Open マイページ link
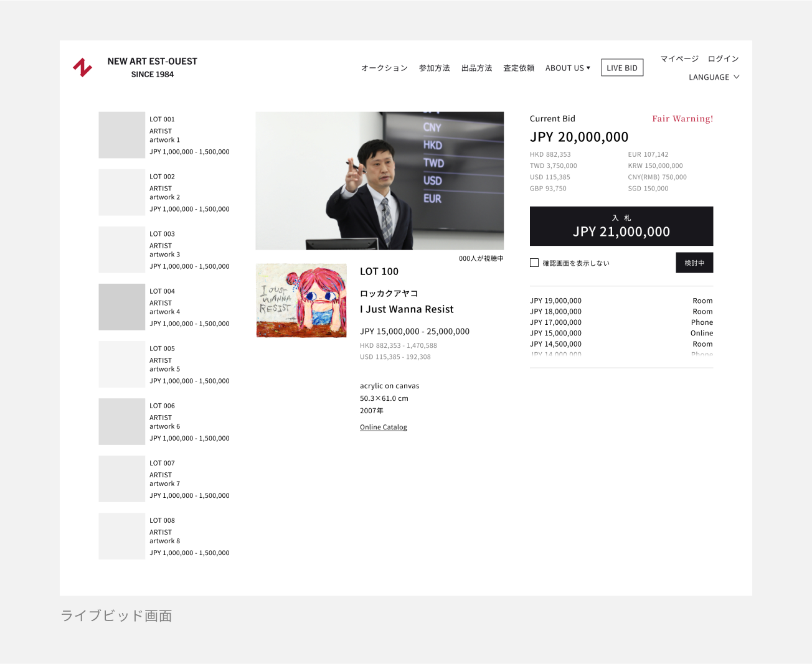Screen dimensions: 812x664 click(x=679, y=58)
